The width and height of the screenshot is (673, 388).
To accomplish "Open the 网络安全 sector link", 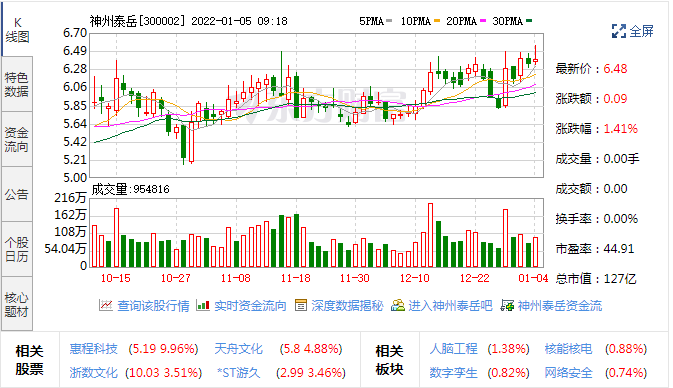I will click(568, 373).
